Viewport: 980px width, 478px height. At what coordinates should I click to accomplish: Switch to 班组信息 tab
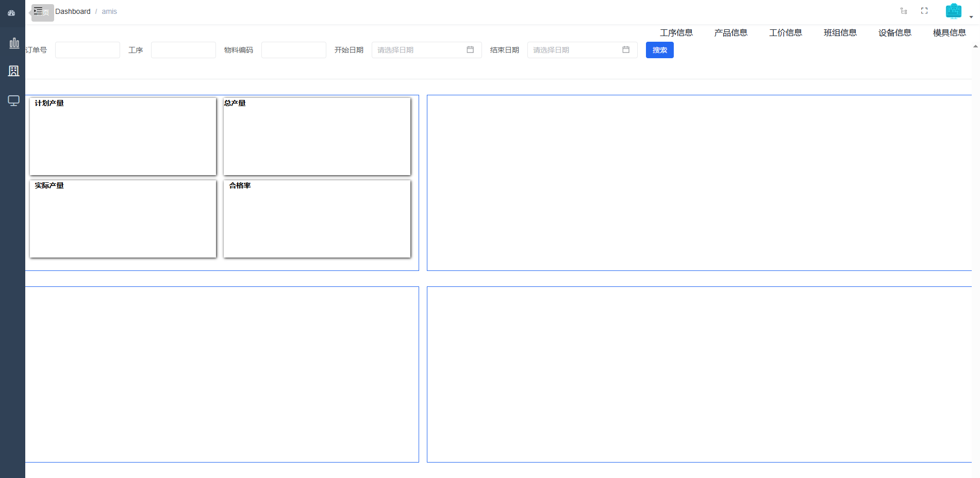point(840,32)
